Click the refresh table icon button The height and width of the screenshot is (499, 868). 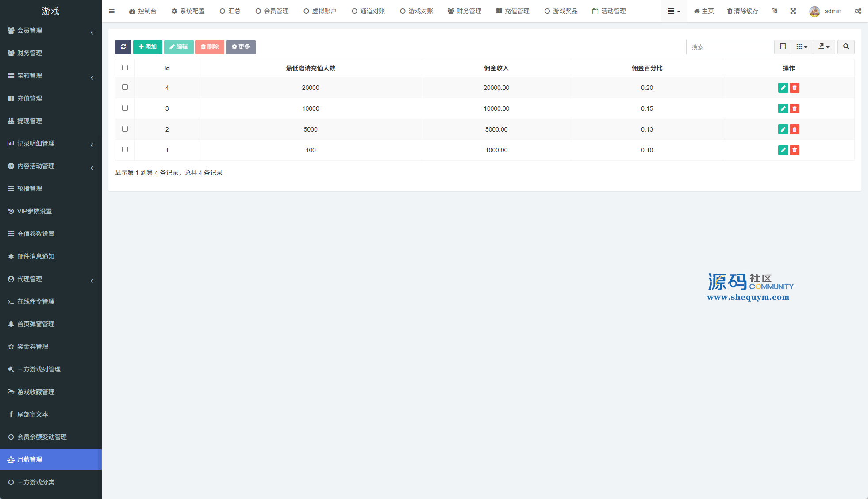click(x=123, y=47)
